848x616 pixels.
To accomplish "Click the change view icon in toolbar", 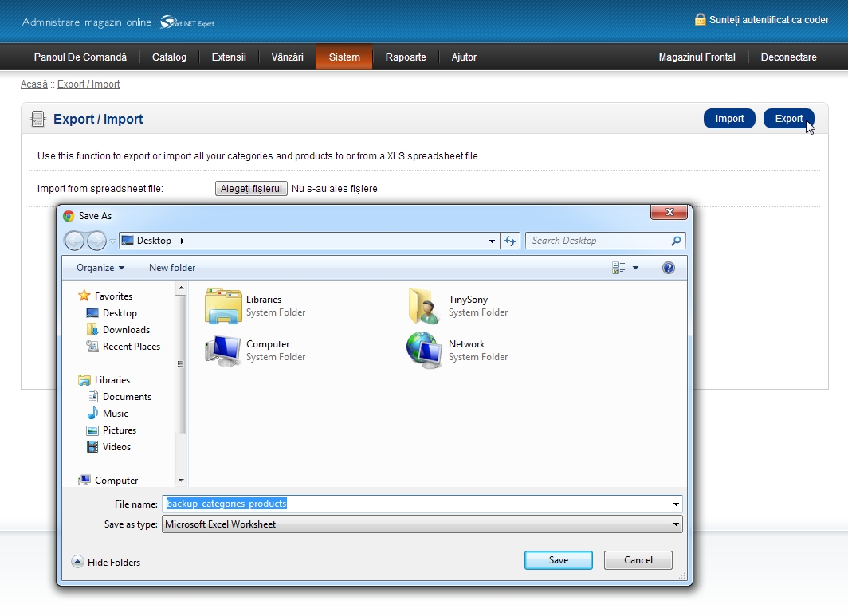I will pos(618,268).
